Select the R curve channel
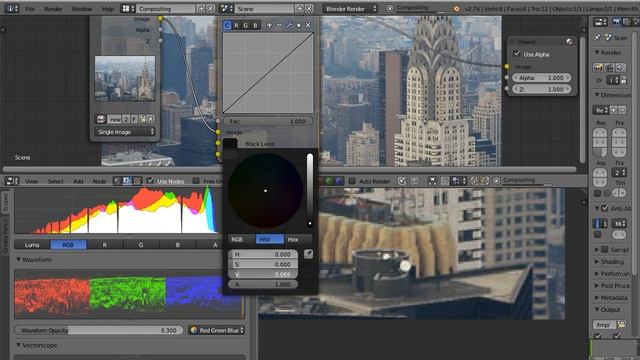This screenshot has width=640, height=360. tap(236, 25)
